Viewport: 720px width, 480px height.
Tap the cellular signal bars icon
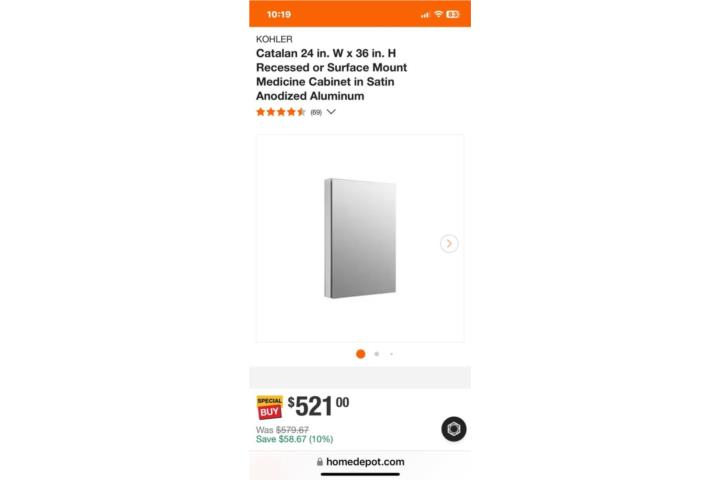[x=425, y=15]
